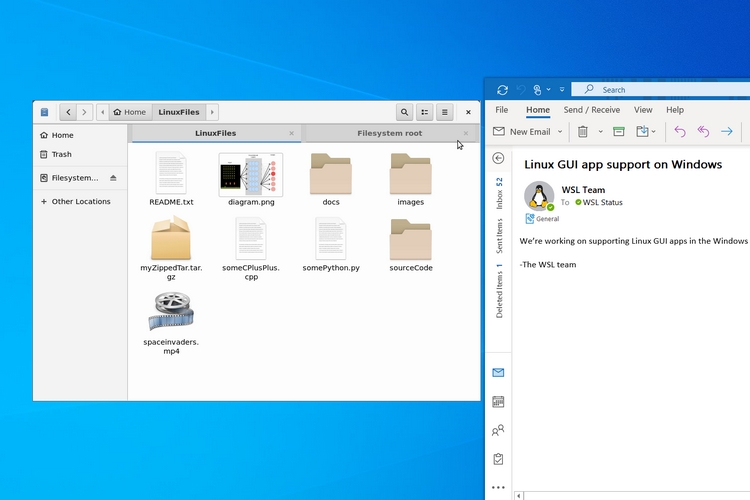Open the Send / Receive ribbon tab
Image resolution: width=750 pixels, height=500 pixels.
pos(591,110)
